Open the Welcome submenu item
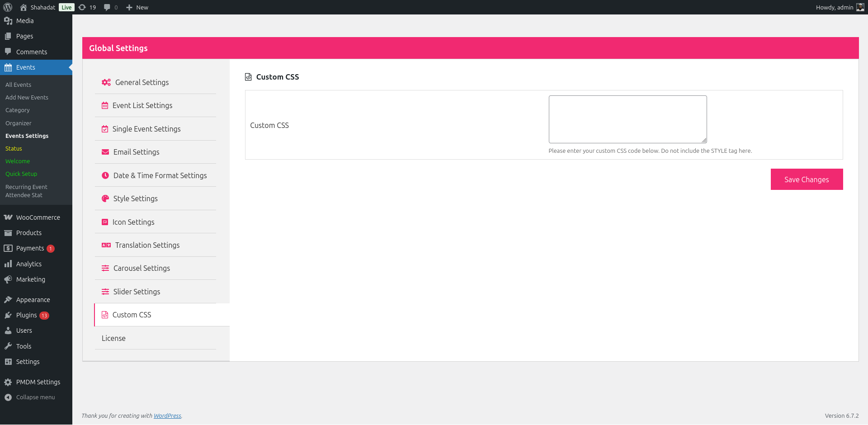 [x=18, y=161]
